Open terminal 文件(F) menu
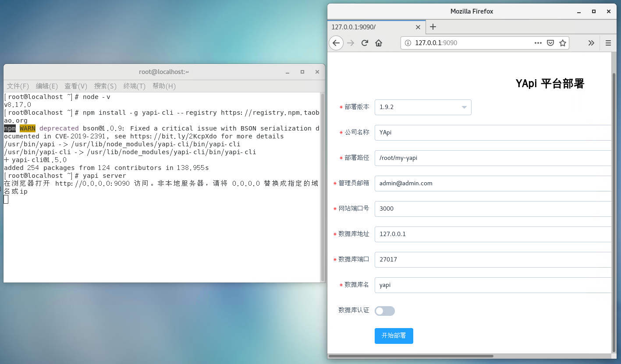 [18, 86]
